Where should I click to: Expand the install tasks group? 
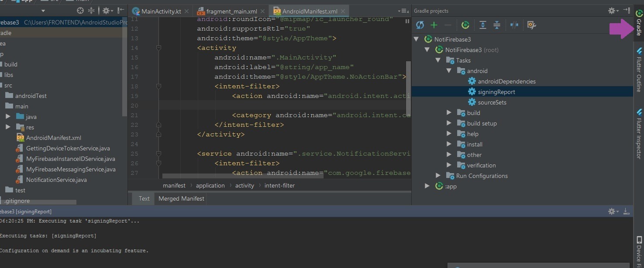coord(449,144)
